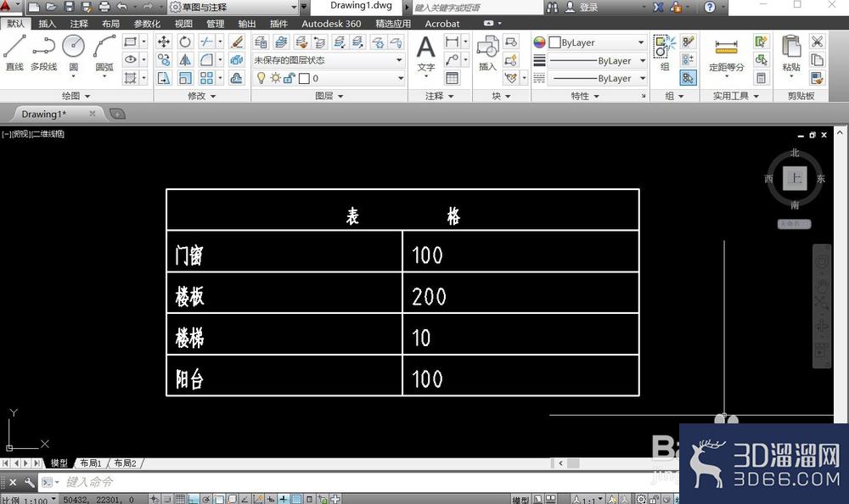Switch to the 布局1 layout tab
This screenshot has height=504, width=849.
pyautogui.click(x=91, y=463)
